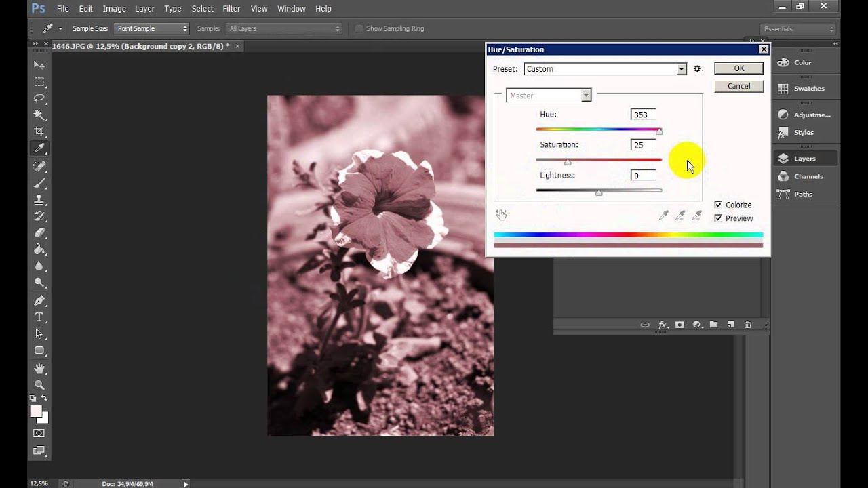This screenshot has height=488, width=868.
Task: Switch to the Channels panel tab
Action: pyautogui.click(x=808, y=176)
